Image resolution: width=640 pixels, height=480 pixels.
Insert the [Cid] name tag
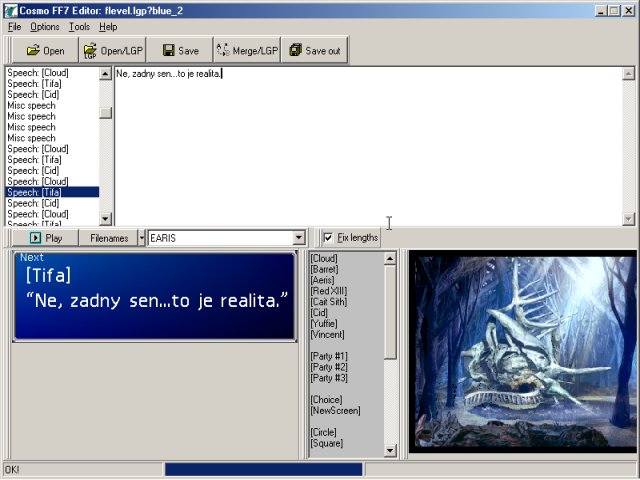[x=319, y=313]
